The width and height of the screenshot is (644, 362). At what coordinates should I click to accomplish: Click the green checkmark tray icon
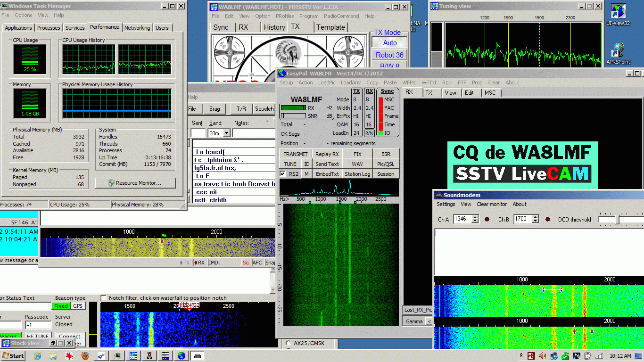click(565, 356)
